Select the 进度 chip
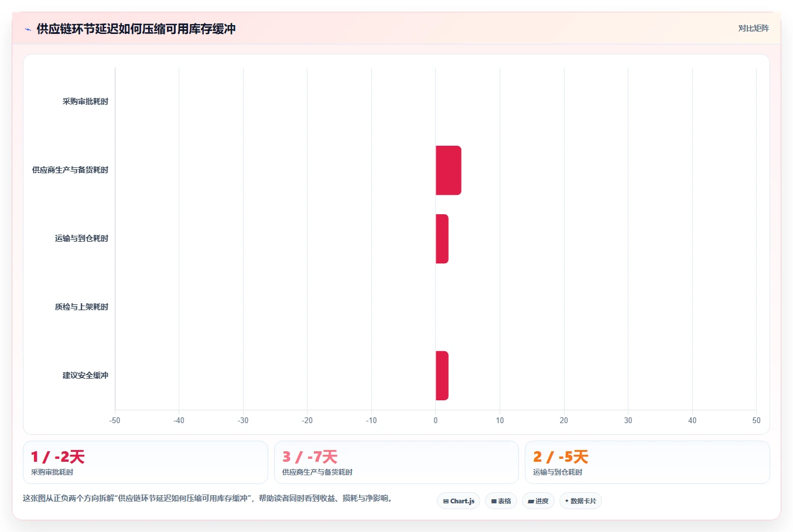Viewport: 793px width, 532px height. point(538,501)
